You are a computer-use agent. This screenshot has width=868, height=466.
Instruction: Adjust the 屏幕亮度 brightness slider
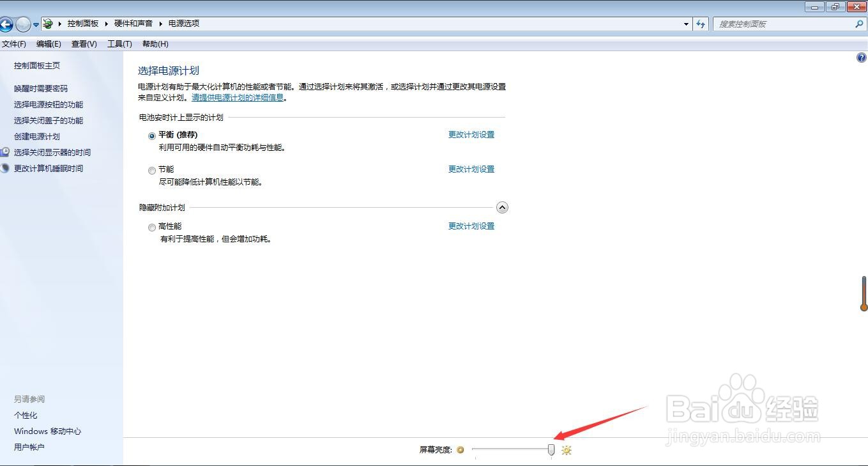551,450
